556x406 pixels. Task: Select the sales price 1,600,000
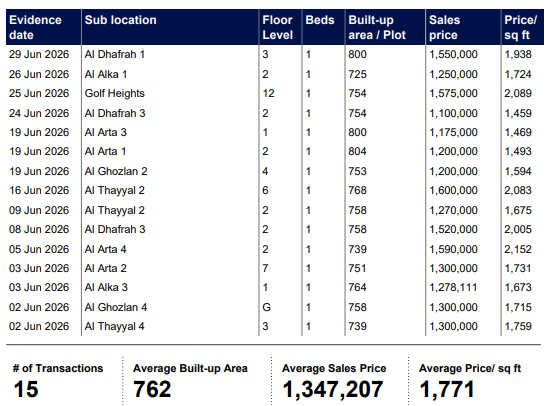(x=453, y=190)
